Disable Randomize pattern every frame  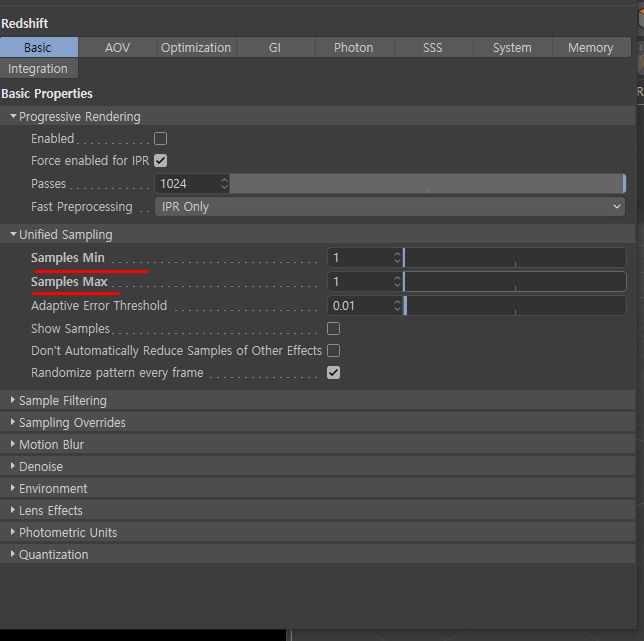point(334,373)
